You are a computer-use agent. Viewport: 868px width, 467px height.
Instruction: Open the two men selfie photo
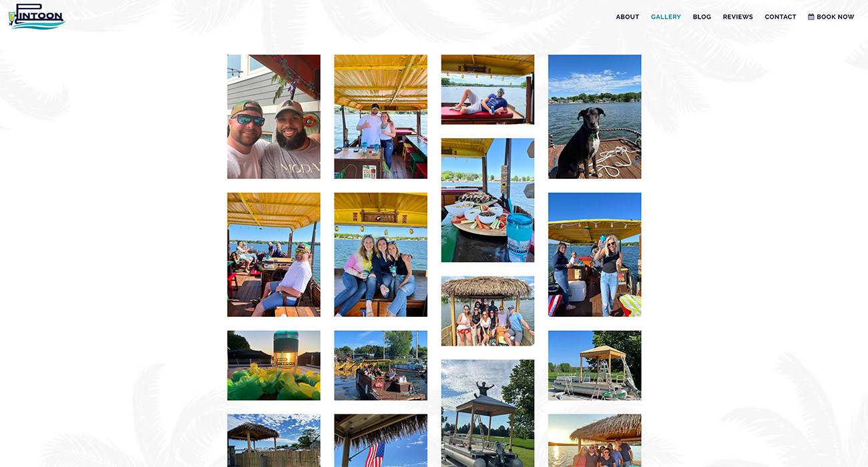coord(274,117)
